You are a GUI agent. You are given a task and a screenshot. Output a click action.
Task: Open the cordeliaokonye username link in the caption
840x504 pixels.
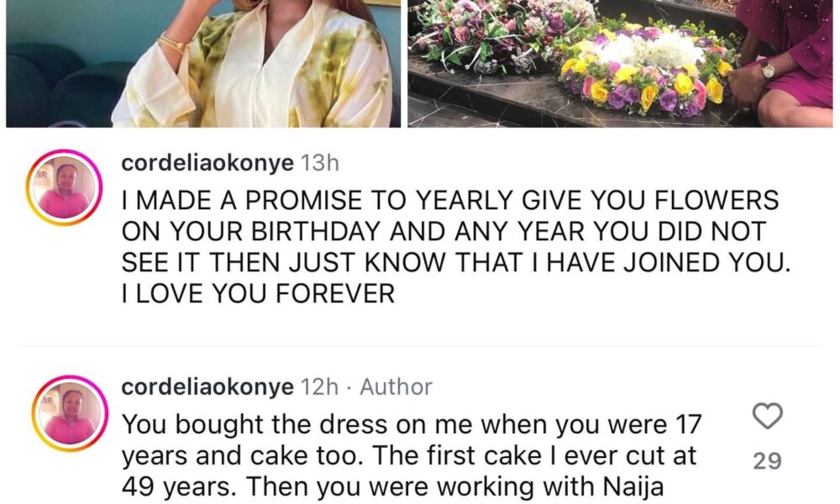pos(208,165)
